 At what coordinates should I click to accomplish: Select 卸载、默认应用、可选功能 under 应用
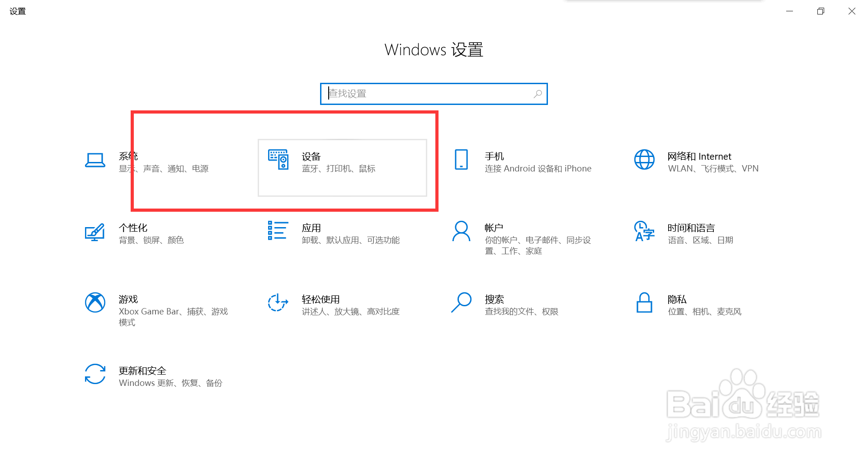(351, 240)
